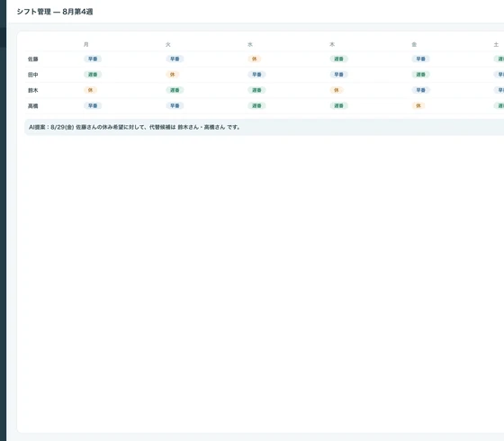Click 佐藤's Monday 早番 shift badge
This screenshot has height=441, width=504.
pos(93,58)
